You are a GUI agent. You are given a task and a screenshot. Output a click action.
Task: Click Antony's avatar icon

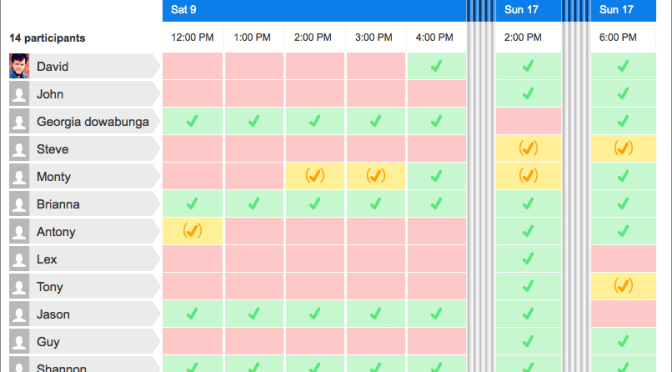[x=19, y=231]
